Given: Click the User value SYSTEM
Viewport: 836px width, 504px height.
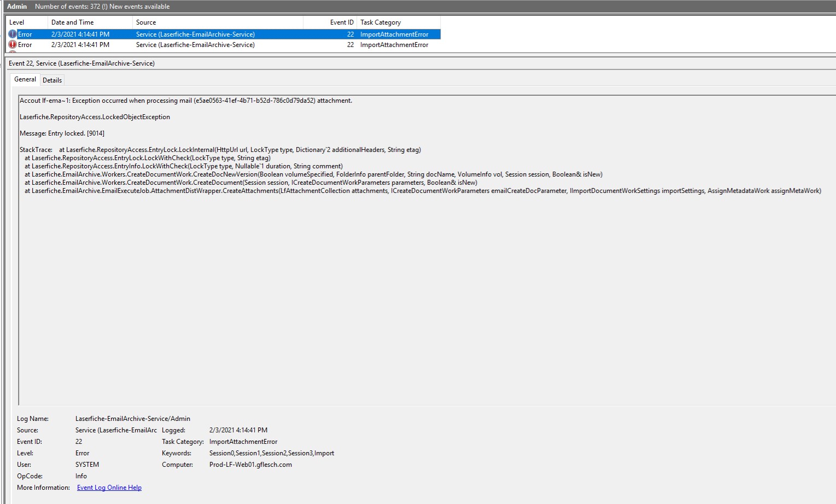Looking at the screenshot, I should [x=87, y=465].
